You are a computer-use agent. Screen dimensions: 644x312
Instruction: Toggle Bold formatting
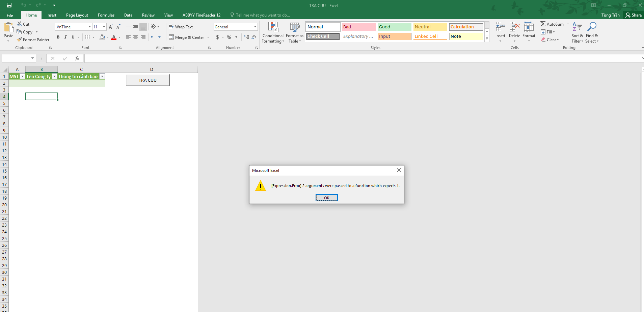click(58, 37)
